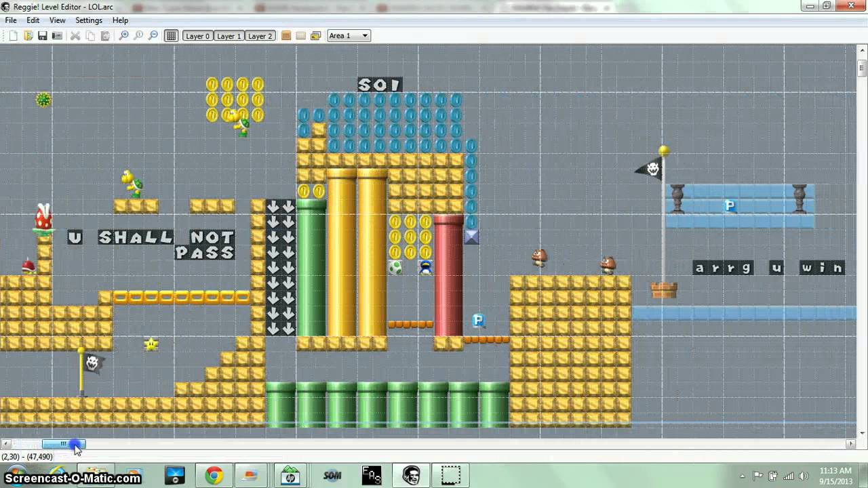Open the Settings menu
This screenshot has width=868, height=488.
point(89,20)
